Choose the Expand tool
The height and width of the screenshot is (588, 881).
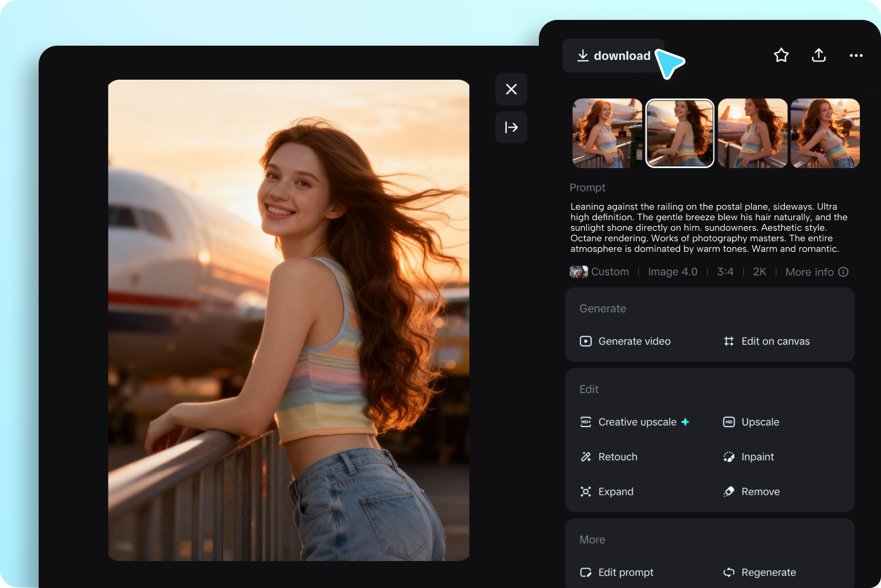click(607, 492)
